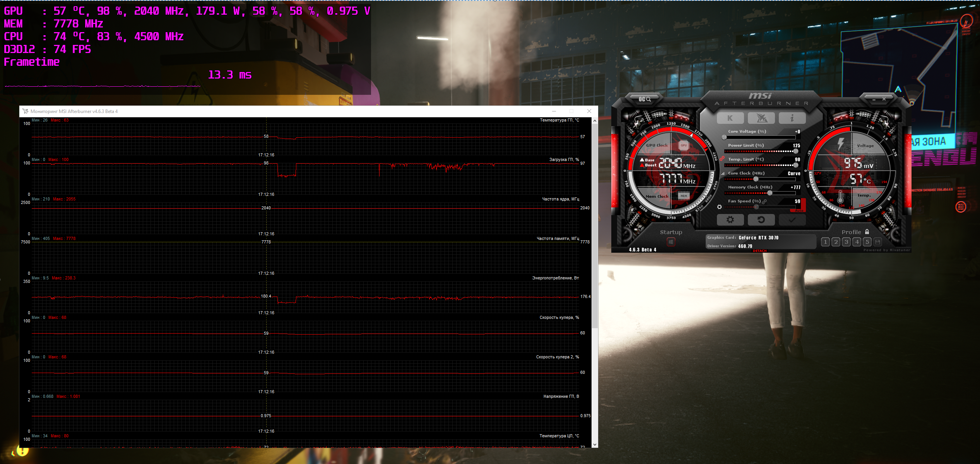The image size is (980, 464).
Task: Save profile using floppy disk icon
Action: (x=878, y=242)
